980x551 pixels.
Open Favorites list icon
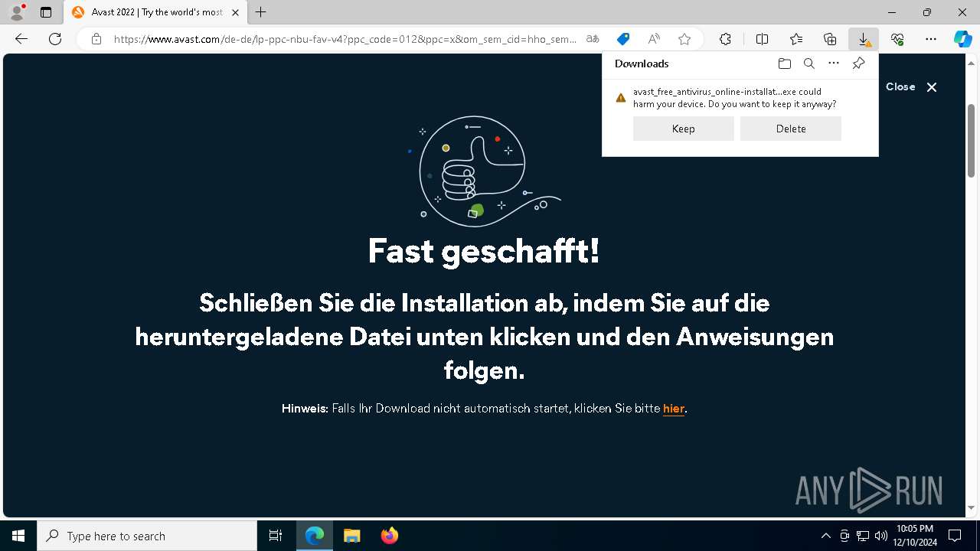pyautogui.click(x=796, y=39)
